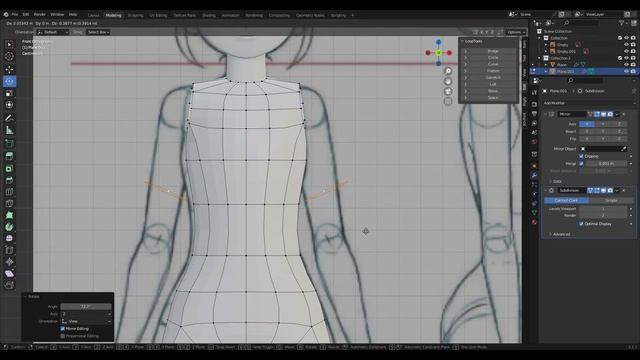Image resolution: width=640 pixels, height=360 pixels.
Task: Toggle Optimal Display checkbox
Action: coord(581,224)
